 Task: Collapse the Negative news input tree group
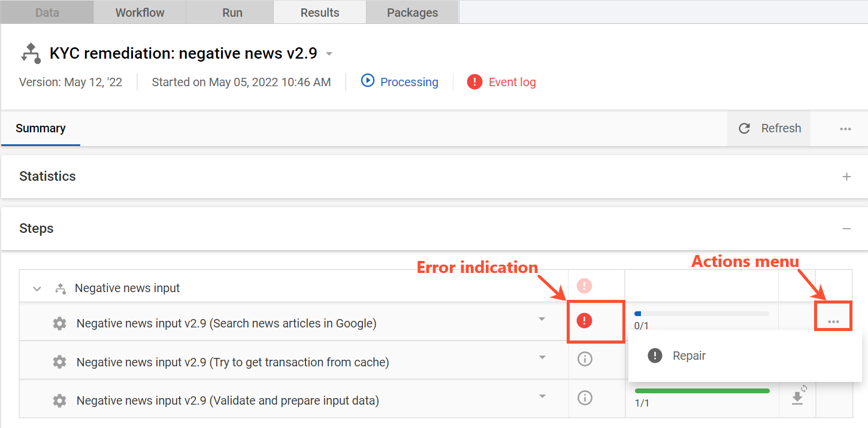pyautogui.click(x=37, y=289)
